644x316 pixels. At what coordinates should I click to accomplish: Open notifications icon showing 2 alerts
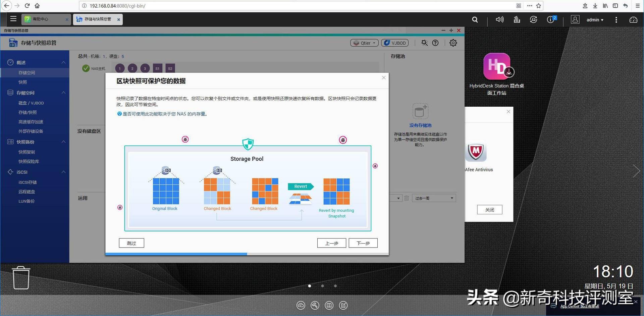point(549,19)
